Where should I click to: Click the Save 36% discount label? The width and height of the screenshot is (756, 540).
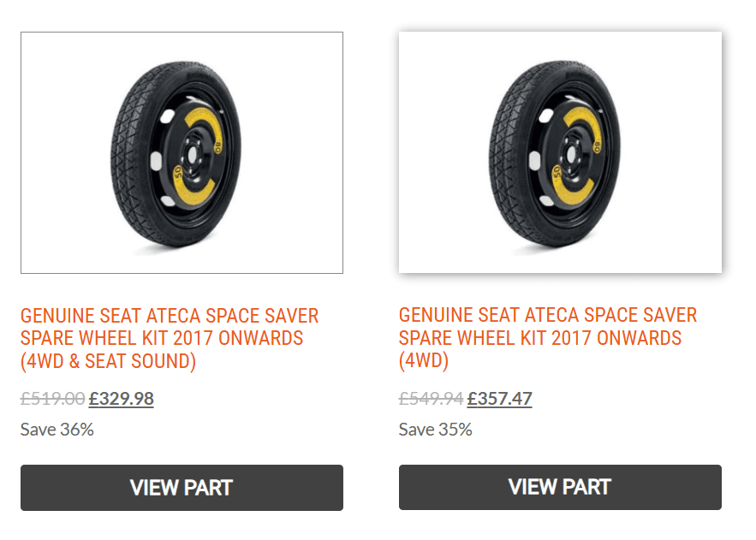click(57, 430)
